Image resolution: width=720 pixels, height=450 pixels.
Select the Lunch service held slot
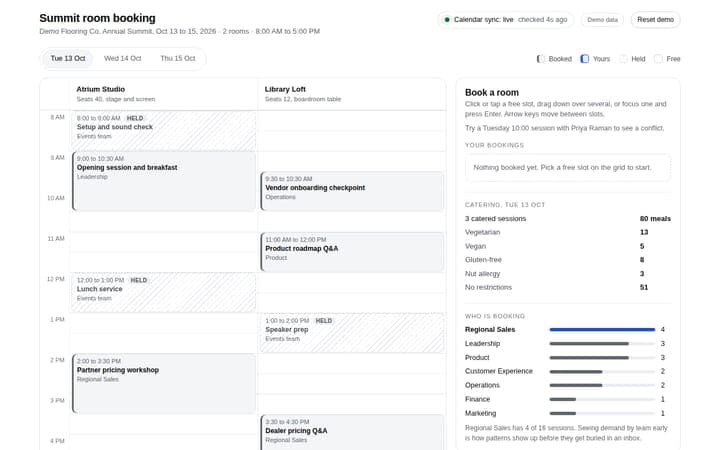point(163,292)
